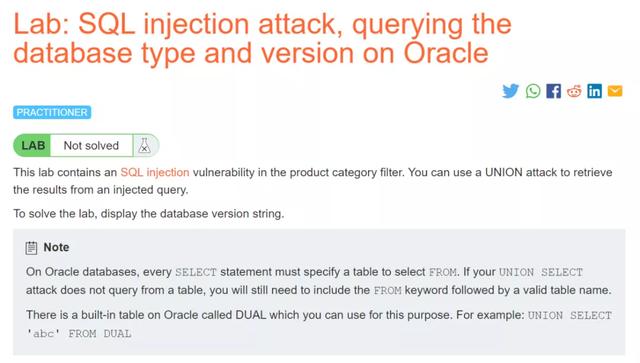This screenshot has height=363, width=640.
Task: Click the bold Note heading text
Action: pos(56,247)
